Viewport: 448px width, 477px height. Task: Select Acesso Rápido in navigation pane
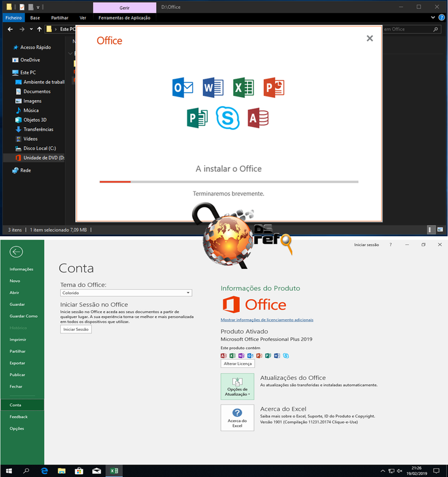pos(32,47)
